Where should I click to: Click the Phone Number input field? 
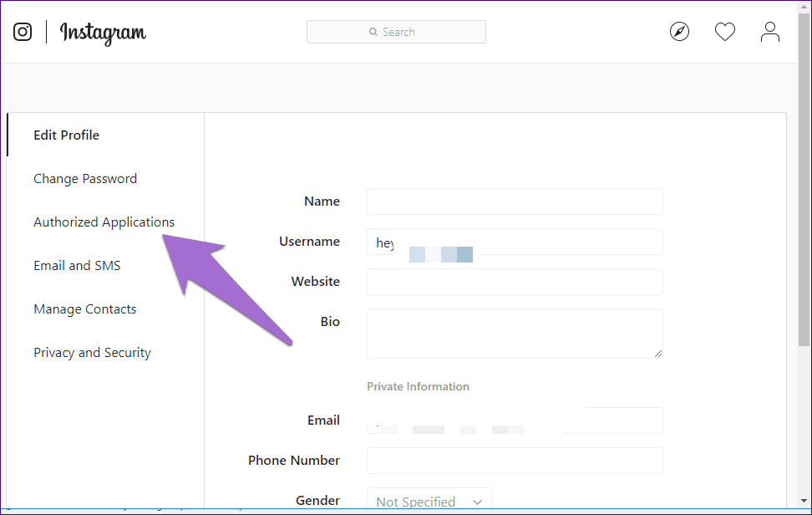515,461
